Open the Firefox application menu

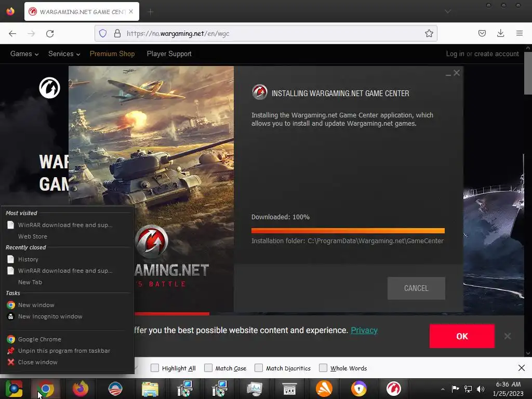pyautogui.click(x=519, y=33)
